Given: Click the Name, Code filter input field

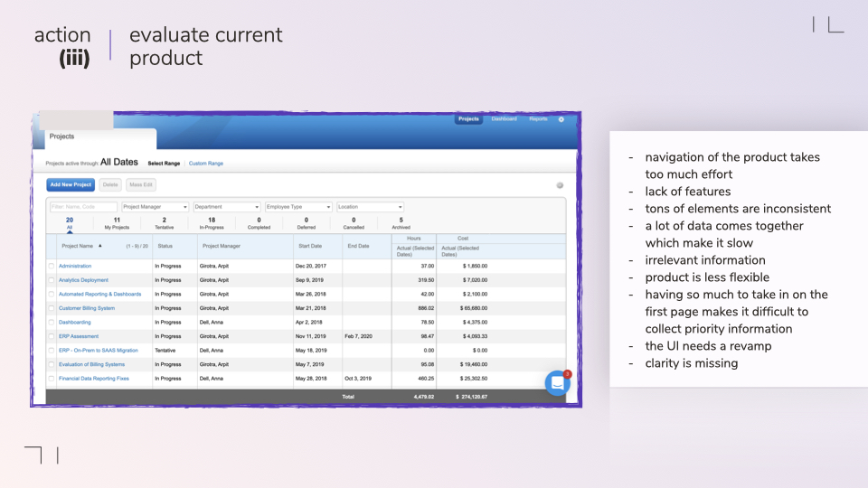Looking at the screenshot, I should coord(83,207).
